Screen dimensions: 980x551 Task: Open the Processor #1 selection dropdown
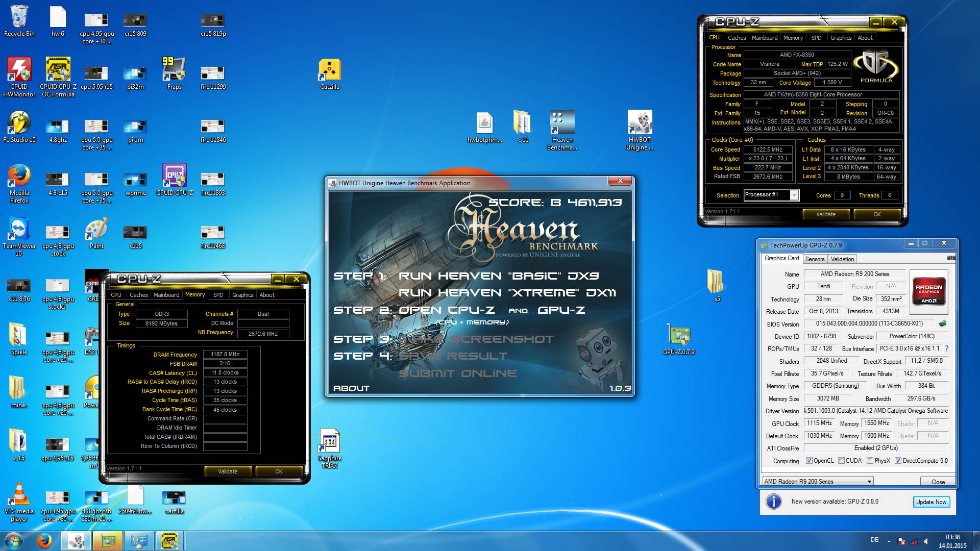point(771,195)
